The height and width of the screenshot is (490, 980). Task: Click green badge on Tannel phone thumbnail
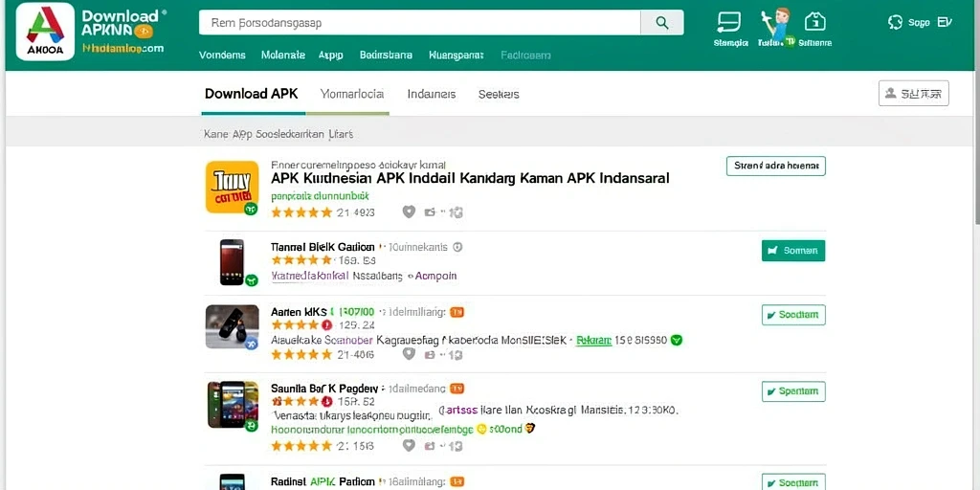pyautogui.click(x=252, y=280)
